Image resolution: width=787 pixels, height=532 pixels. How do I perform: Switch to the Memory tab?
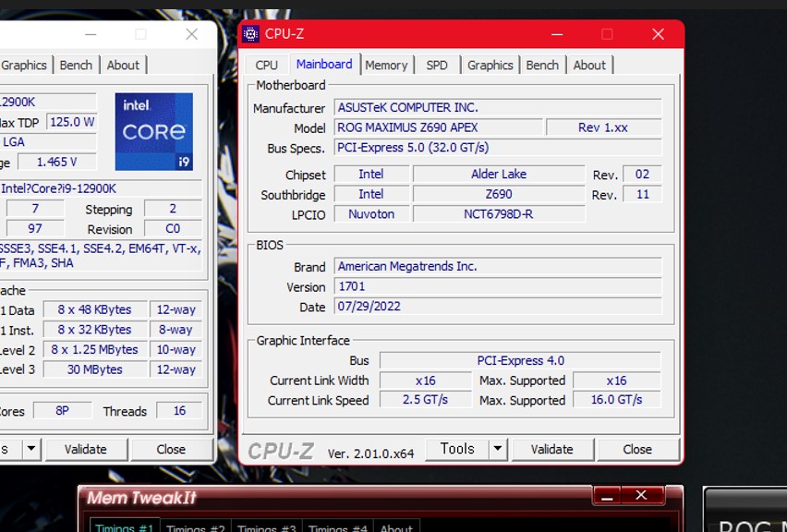pos(386,66)
